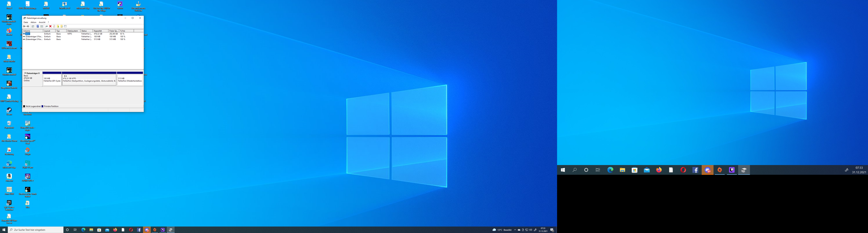Sort the volume list by Layout column
This screenshot has width=868, height=233.
coord(50,31)
